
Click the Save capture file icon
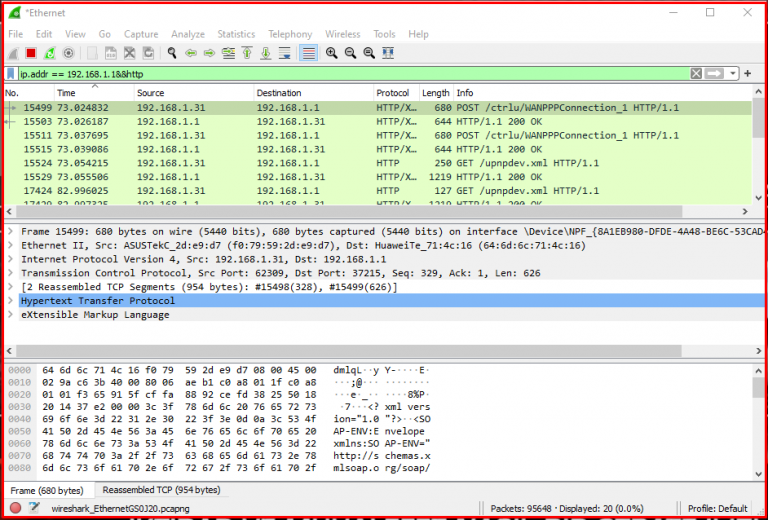click(111, 53)
